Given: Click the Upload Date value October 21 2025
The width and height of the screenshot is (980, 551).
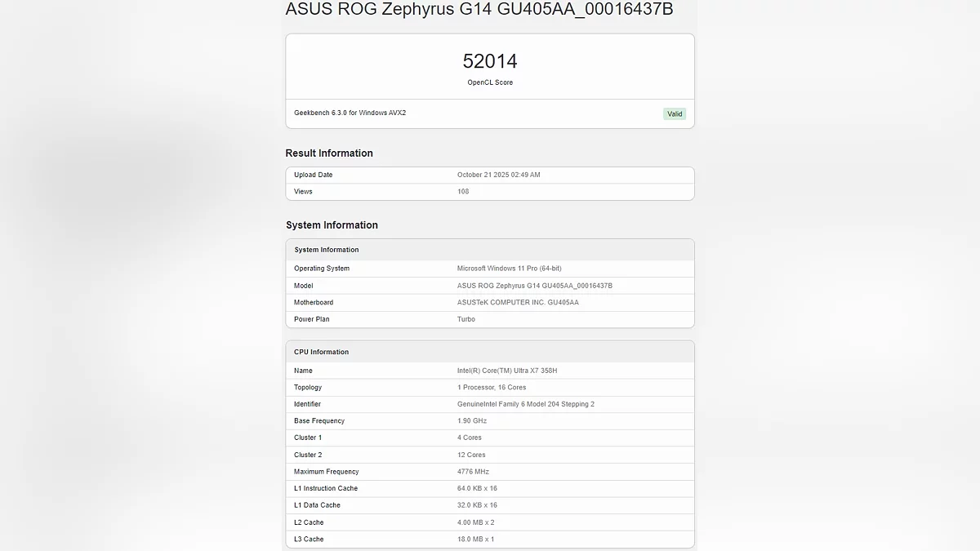Looking at the screenshot, I should tap(498, 175).
